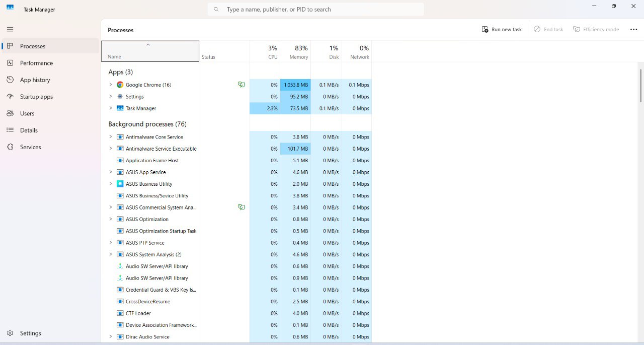The height and width of the screenshot is (345, 644).
Task: Click the navigation hamburger menu icon
Action: coord(10,29)
